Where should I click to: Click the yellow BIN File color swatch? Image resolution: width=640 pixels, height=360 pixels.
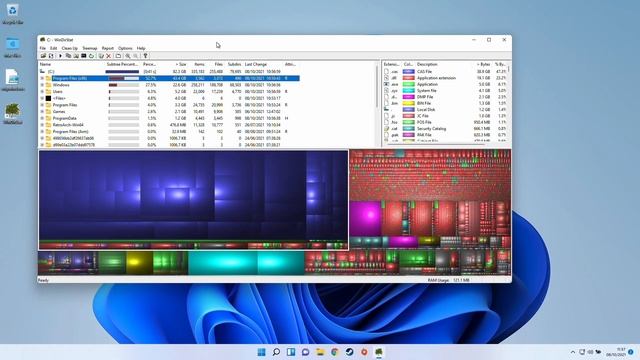pos(409,103)
